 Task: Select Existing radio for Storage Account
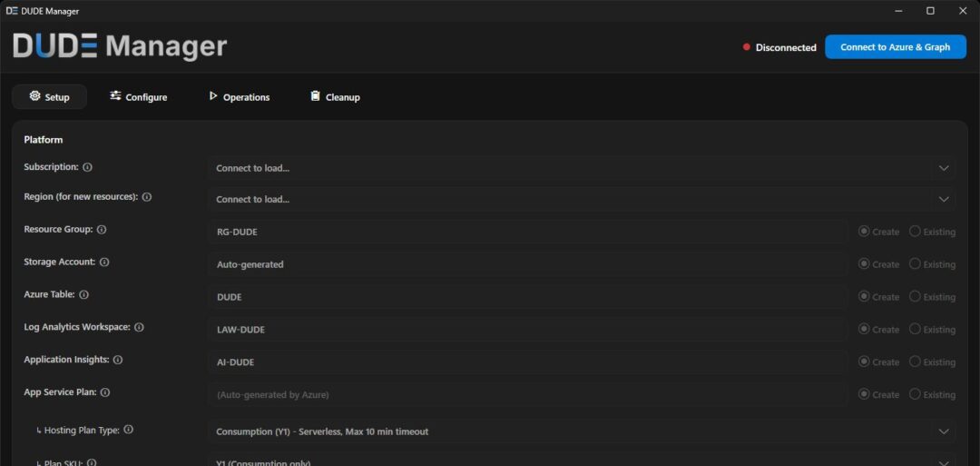coord(915,264)
